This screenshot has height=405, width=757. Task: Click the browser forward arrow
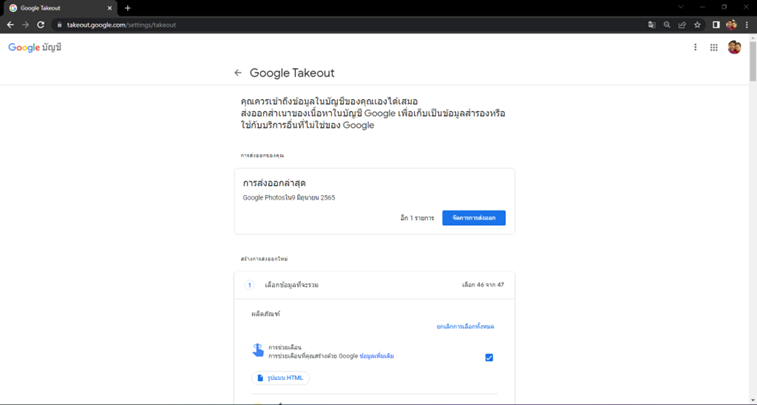pos(26,25)
